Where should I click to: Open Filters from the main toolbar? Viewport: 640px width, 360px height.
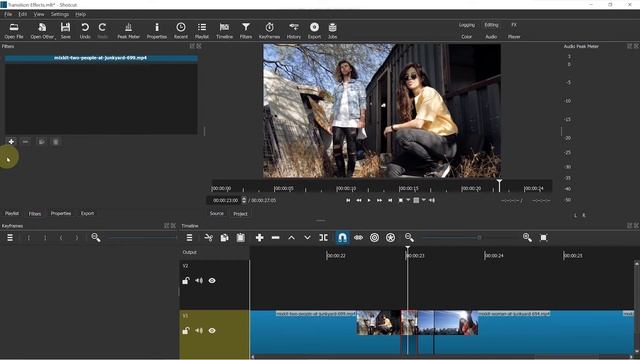[x=246, y=31]
